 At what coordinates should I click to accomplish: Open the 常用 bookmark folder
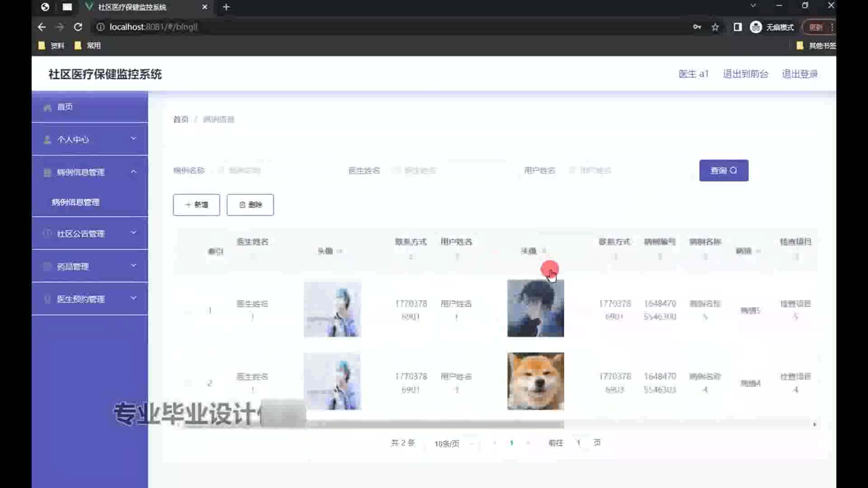pos(87,46)
